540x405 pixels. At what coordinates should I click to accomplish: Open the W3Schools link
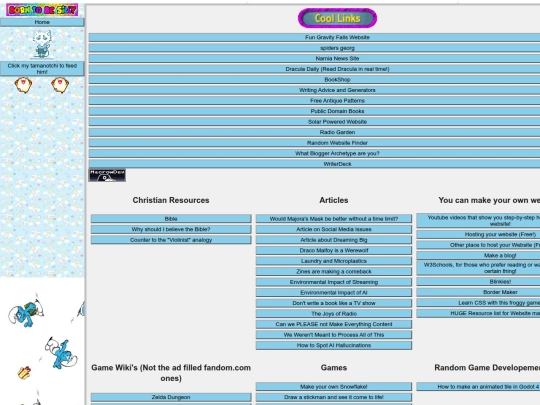click(478, 268)
